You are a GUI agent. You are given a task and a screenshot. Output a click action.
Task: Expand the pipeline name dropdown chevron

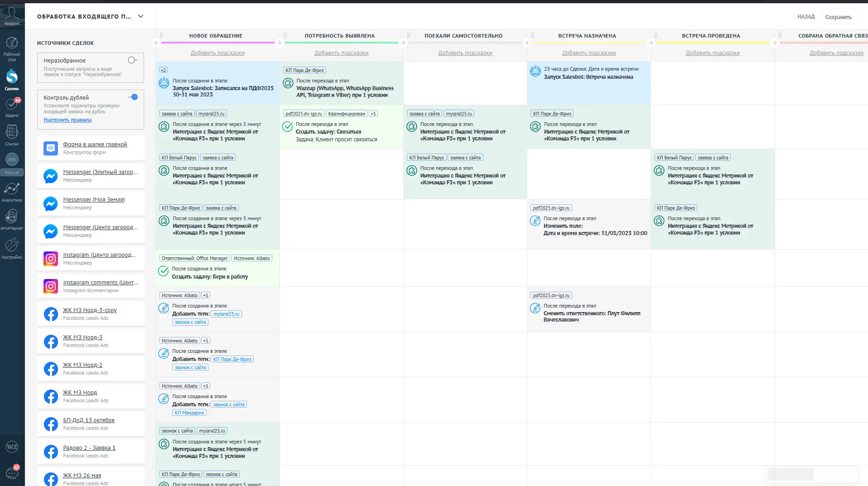pyautogui.click(x=141, y=16)
